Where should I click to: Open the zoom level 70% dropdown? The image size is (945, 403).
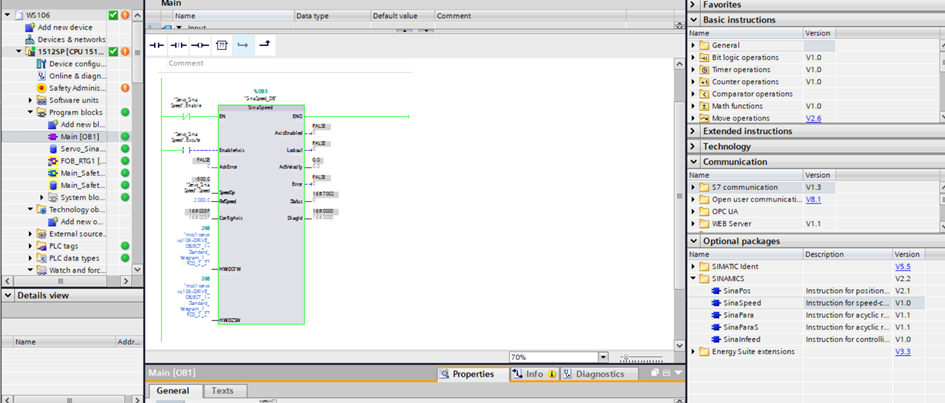(x=603, y=357)
